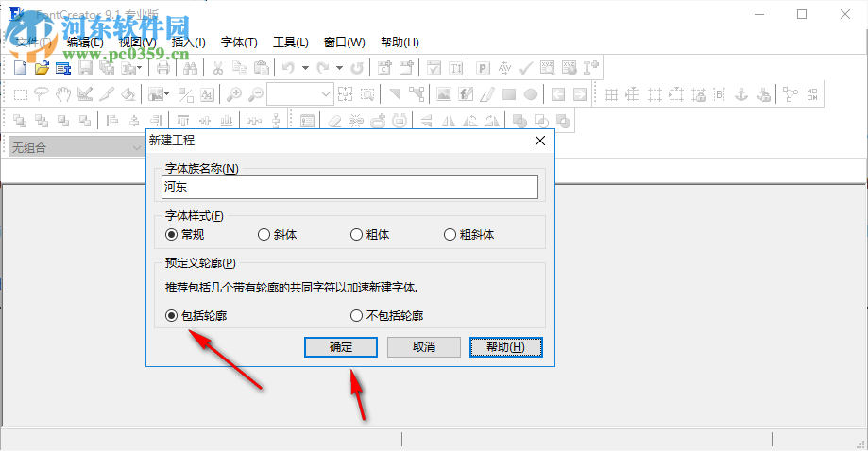This screenshot has width=868, height=451.
Task: Click the Cut scissors icon
Action: coord(217,68)
